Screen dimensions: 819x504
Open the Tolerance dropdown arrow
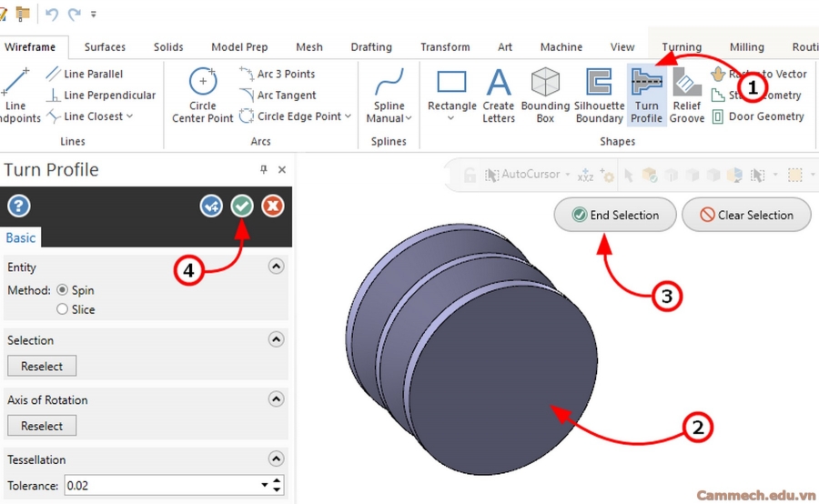[264, 485]
